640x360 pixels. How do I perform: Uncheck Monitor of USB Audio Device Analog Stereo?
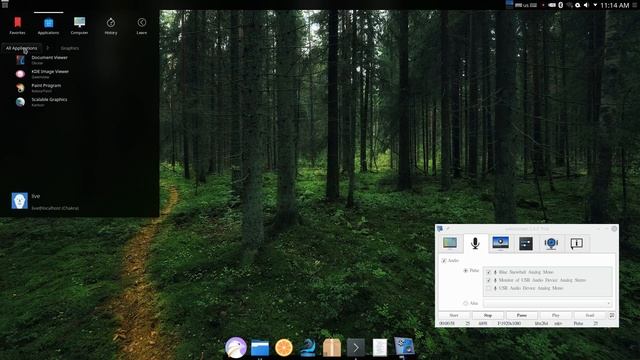coord(489,280)
